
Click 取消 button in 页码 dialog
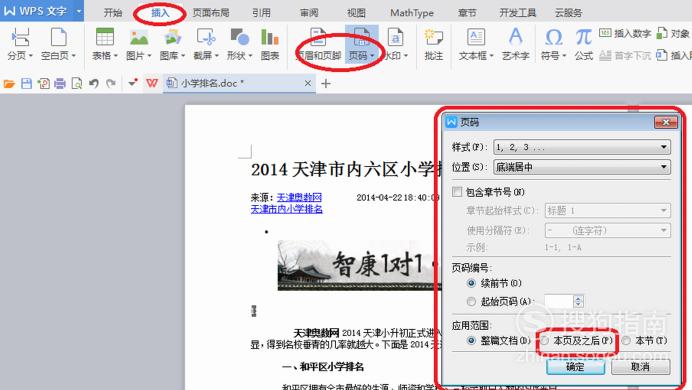tap(640, 367)
